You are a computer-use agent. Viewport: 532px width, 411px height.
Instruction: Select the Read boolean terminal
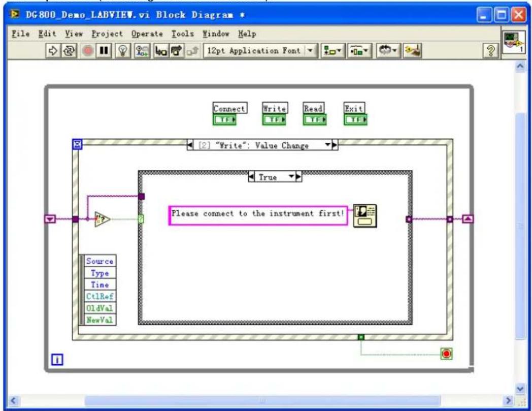pyautogui.click(x=315, y=119)
